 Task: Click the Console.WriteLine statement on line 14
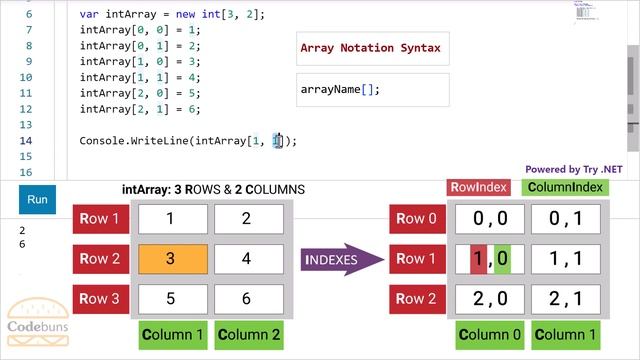coord(188,141)
